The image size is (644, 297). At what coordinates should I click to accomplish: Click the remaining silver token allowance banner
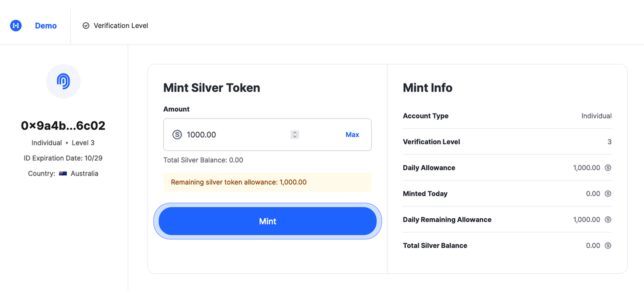click(267, 182)
